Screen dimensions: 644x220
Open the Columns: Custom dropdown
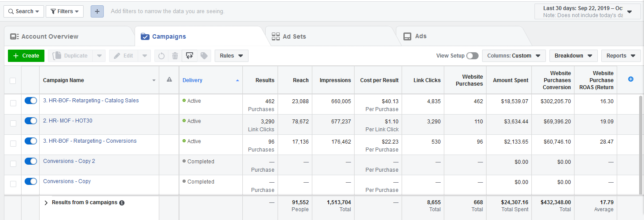[x=514, y=56]
